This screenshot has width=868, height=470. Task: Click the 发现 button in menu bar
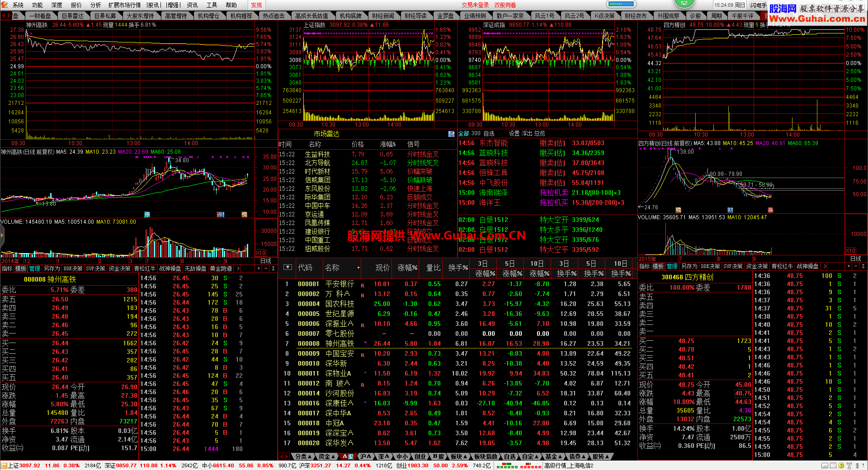[256, 5]
